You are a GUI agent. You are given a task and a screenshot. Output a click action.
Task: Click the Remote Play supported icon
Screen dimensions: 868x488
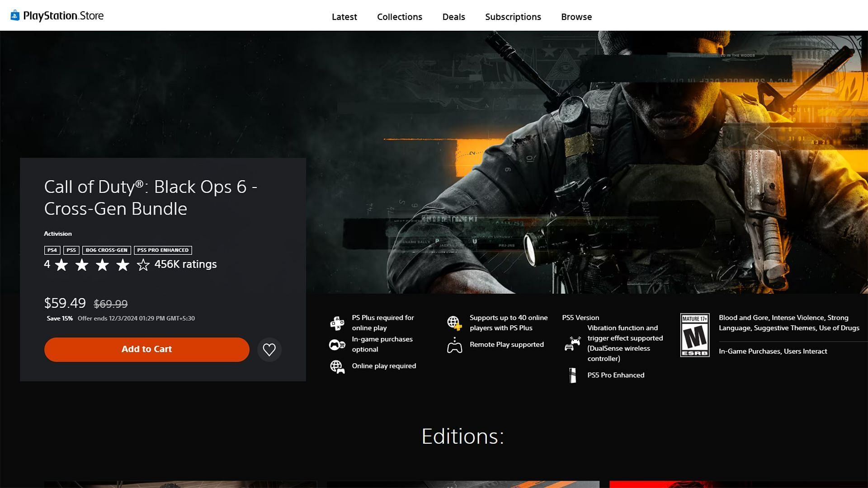click(454, 345)
